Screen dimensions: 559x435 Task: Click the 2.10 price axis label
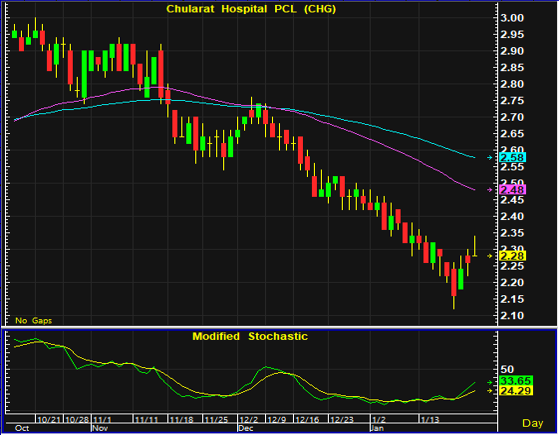[512, 316]
